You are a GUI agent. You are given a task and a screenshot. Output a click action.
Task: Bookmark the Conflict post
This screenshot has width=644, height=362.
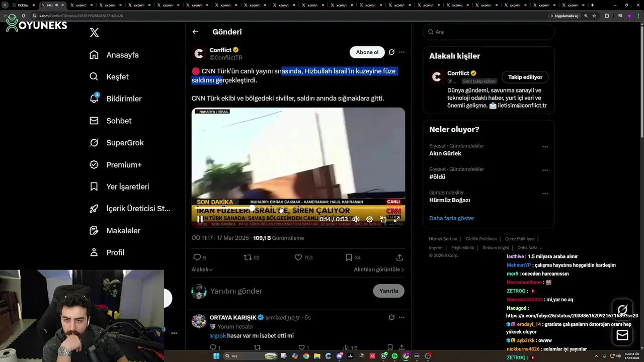349,257
